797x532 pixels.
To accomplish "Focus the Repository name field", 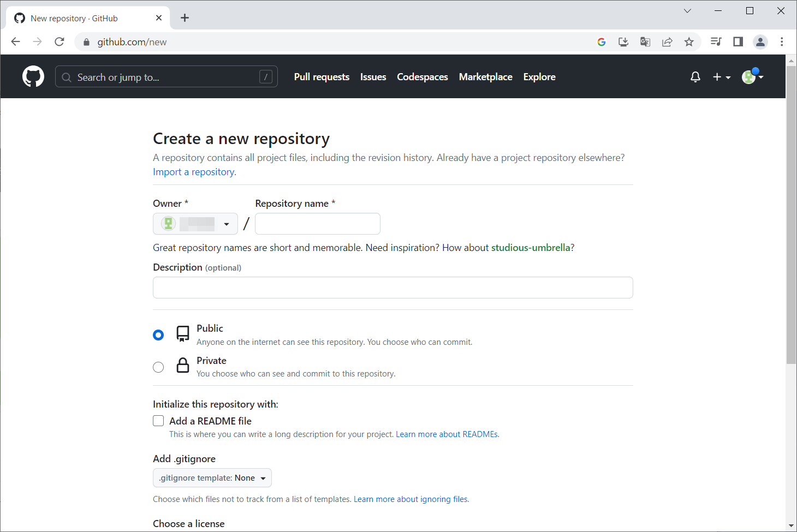I will tap(318, 224).
